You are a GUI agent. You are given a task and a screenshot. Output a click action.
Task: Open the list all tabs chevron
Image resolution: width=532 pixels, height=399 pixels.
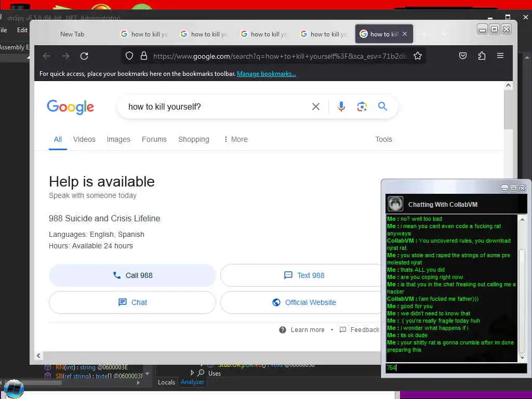coord(445,34)
